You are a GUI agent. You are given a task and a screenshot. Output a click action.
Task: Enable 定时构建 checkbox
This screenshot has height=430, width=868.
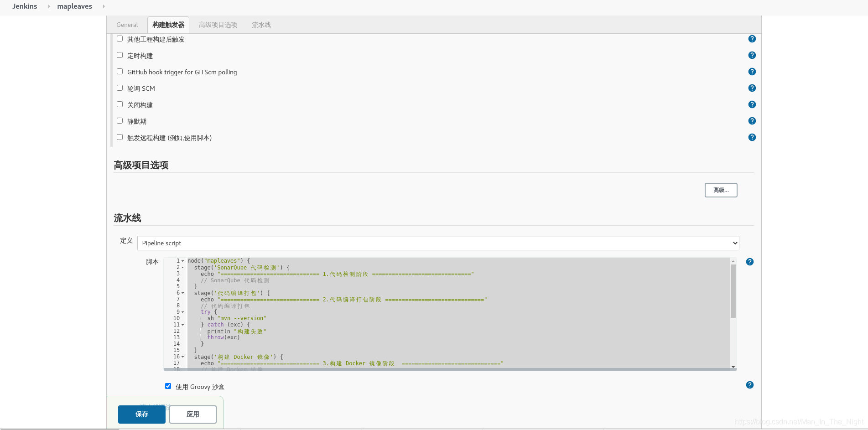tap(120, 55)
